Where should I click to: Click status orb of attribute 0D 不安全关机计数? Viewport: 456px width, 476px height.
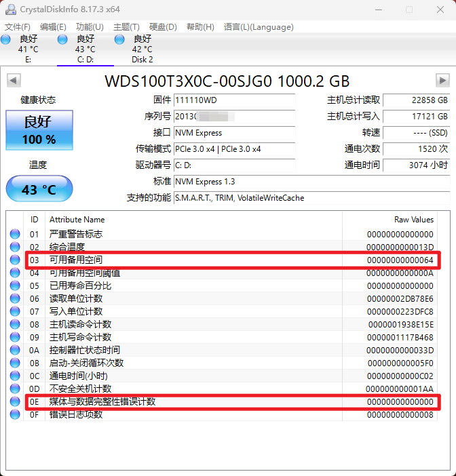coord(15,389)
